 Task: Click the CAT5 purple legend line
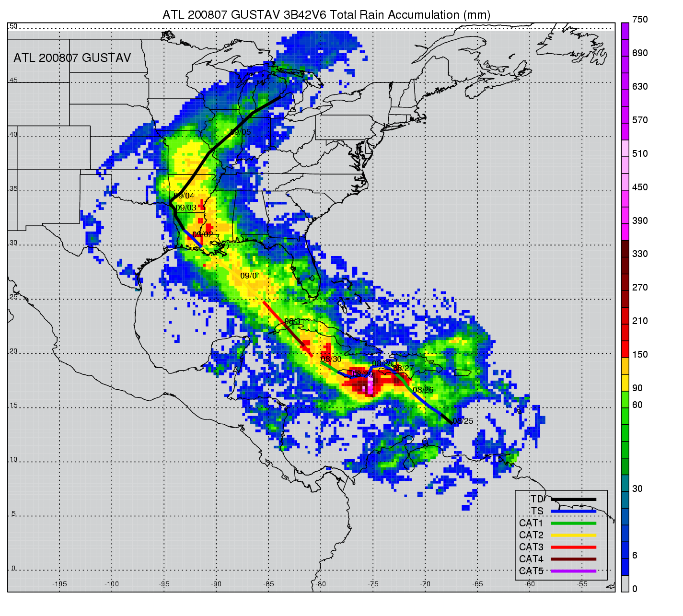point(573,571)
